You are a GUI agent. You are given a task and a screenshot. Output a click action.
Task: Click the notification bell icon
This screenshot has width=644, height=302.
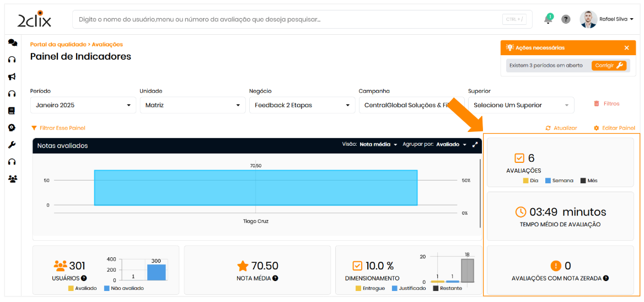[548, 19]
